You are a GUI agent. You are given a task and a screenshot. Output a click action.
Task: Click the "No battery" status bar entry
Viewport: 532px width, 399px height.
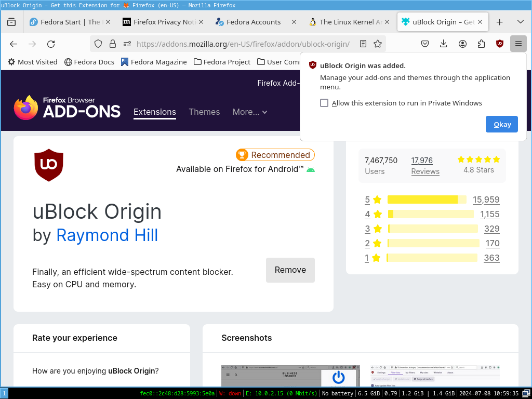point(338,393)
